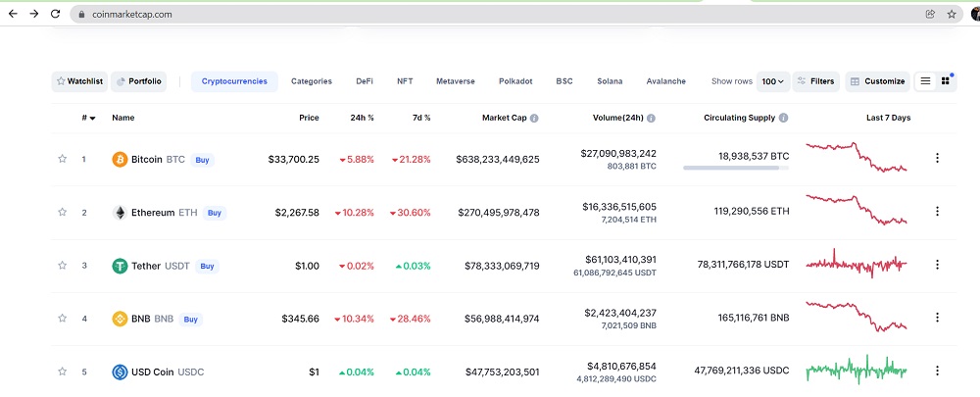Click Bitcoin market cap $638,233,449,625
980x397 pixels.
pos(498,160)
